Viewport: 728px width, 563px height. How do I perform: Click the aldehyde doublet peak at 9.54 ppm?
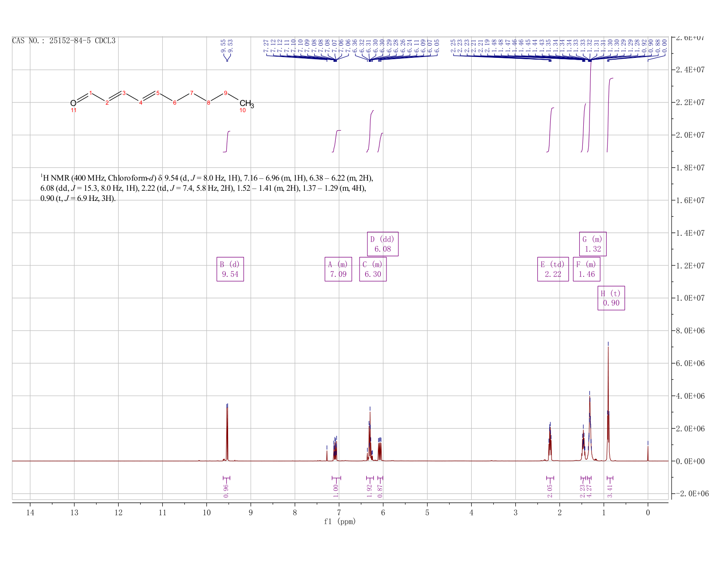tap(227, 433)
